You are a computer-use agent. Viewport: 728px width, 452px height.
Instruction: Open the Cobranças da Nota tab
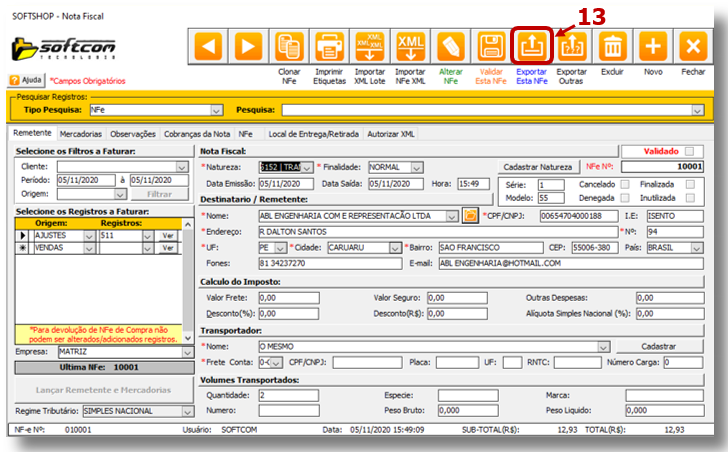[198, 133]
